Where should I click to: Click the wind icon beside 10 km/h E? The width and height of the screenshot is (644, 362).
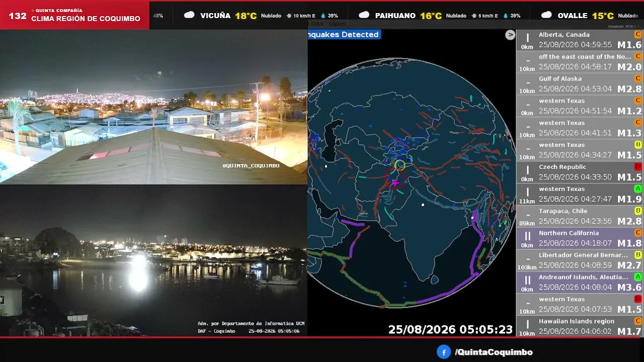coord(289,16)
